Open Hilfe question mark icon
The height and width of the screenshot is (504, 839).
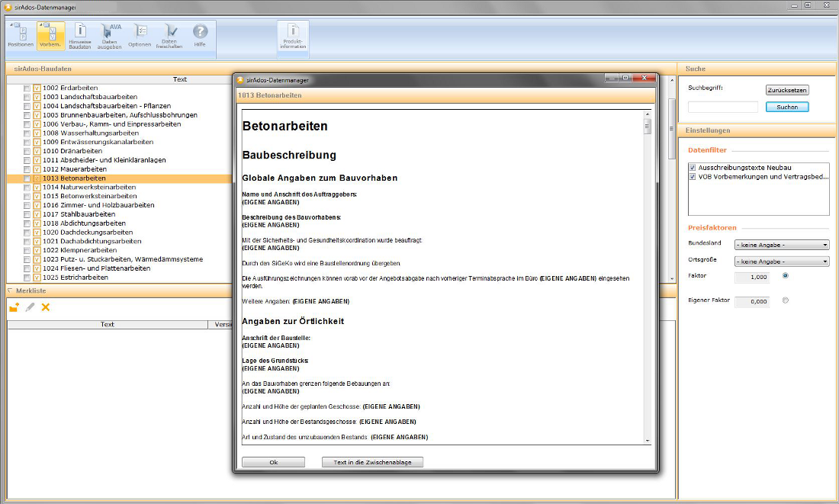[x=200, y=36]
